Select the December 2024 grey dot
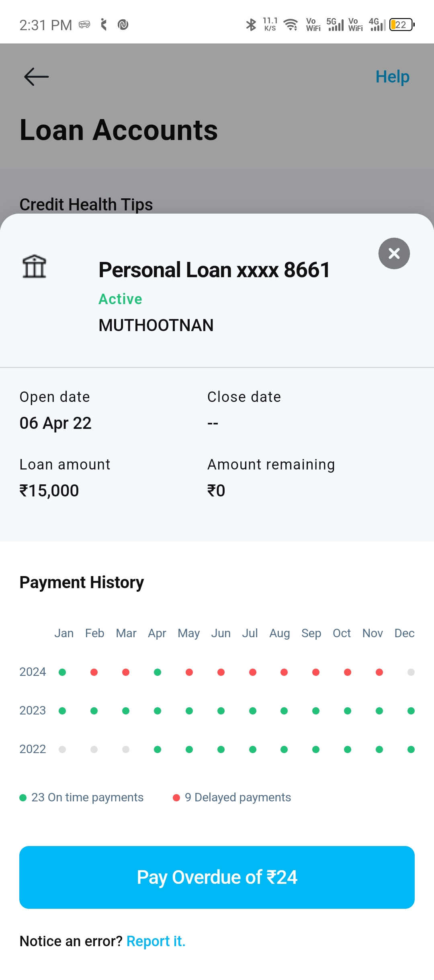 coord(411,672)
